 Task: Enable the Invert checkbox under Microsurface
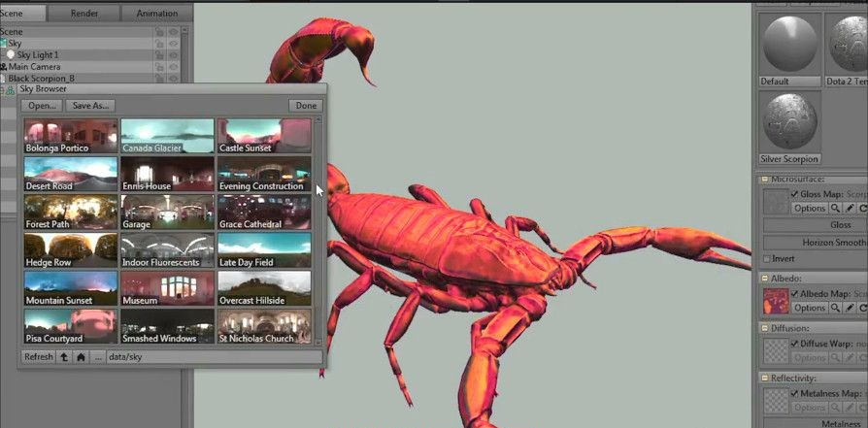[767, 258]
